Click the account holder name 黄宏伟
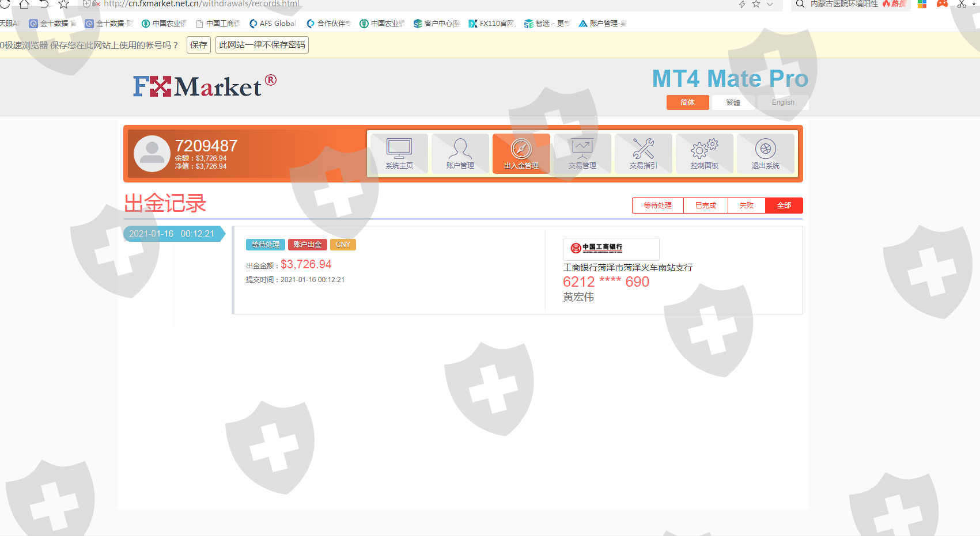 pos(578,297)
